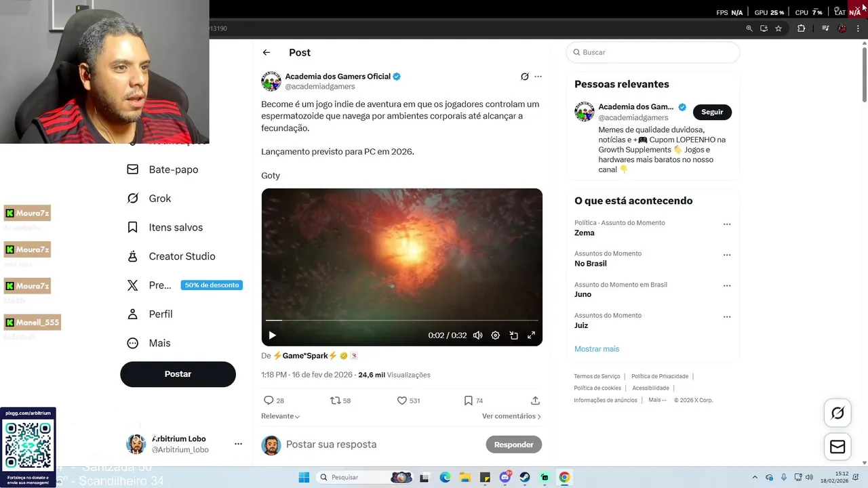Screen dimensions: 868x488
Task: Click the Buscar search field
Action: point(652,52)
